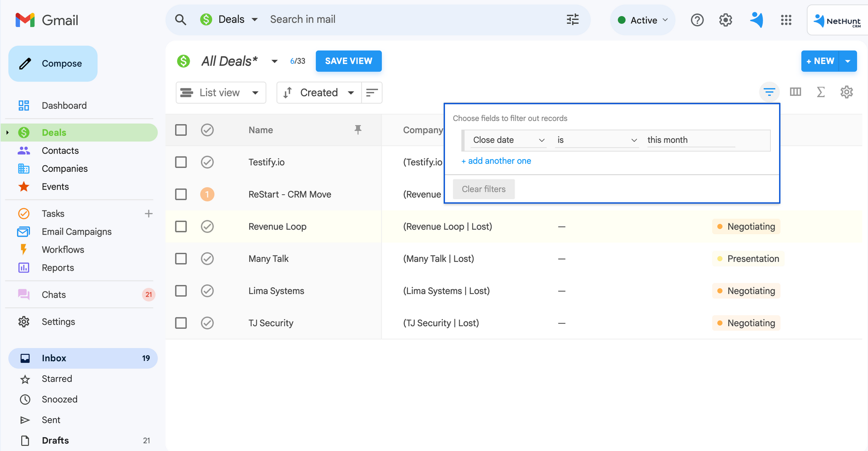Open the Close date filter field dropdown
868x451 pixels.
pyautogui.click(x=508, y=140)
